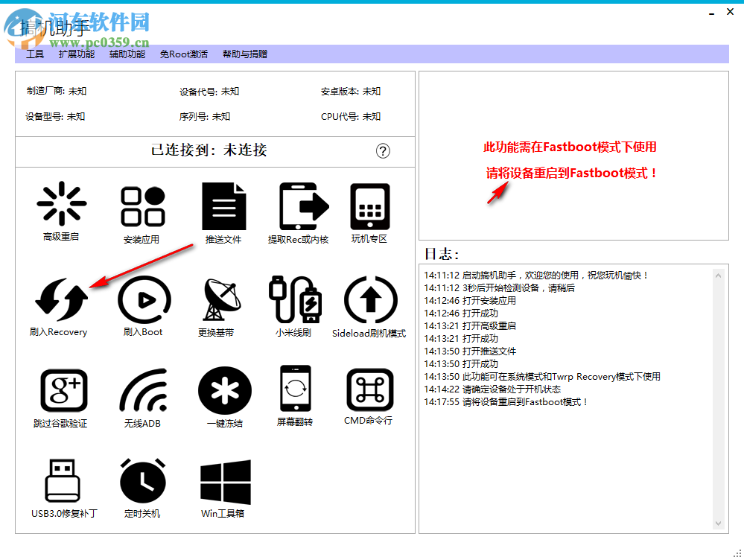Click the 已连接到: 未连接 status text
The width and height of the screenshot is (744, 560).
(x=209, y=150)
